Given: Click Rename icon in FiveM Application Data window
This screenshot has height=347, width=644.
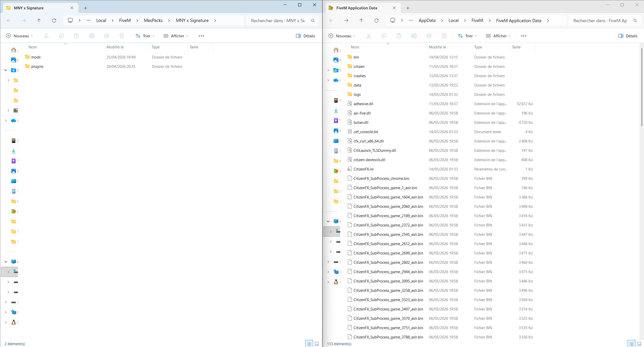Looking at the screenshot, I should pyautogui.click(x=414, y=36).
